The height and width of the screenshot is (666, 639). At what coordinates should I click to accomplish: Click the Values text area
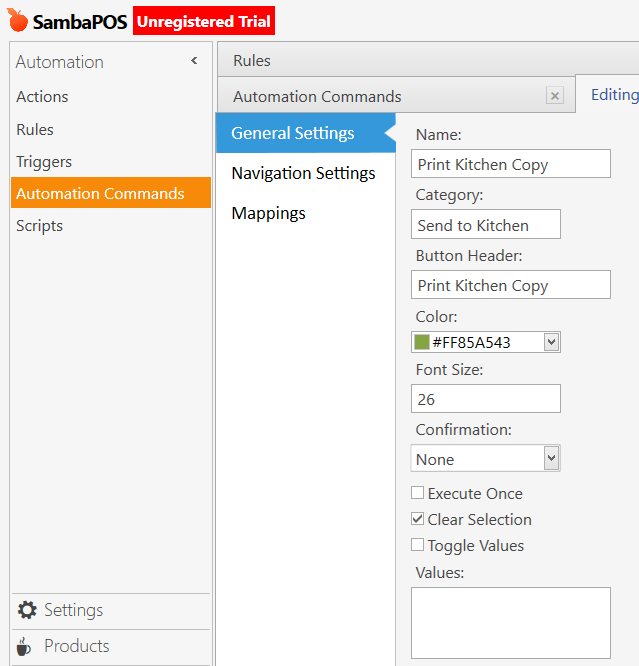click(x=511, y=623)
